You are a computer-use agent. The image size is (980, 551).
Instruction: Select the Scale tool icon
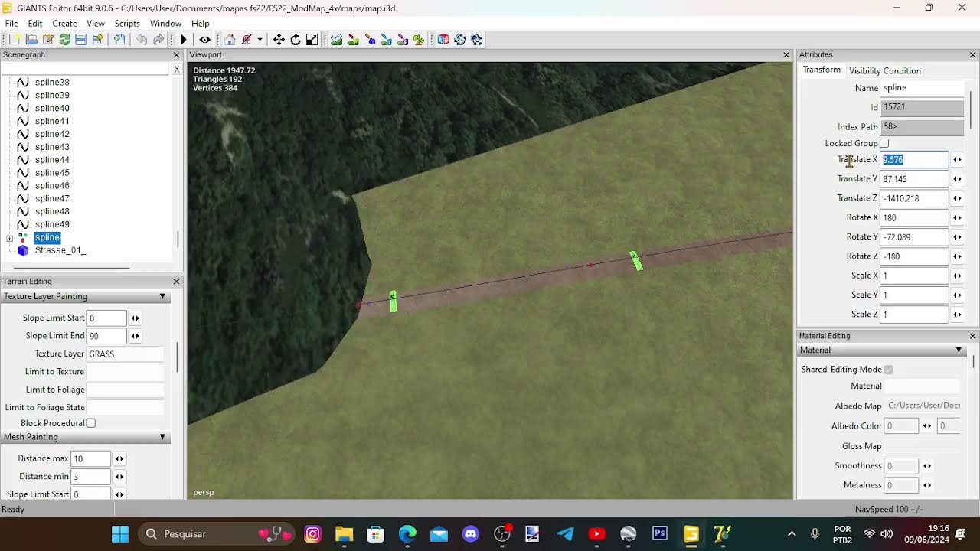tap(312, 40)
